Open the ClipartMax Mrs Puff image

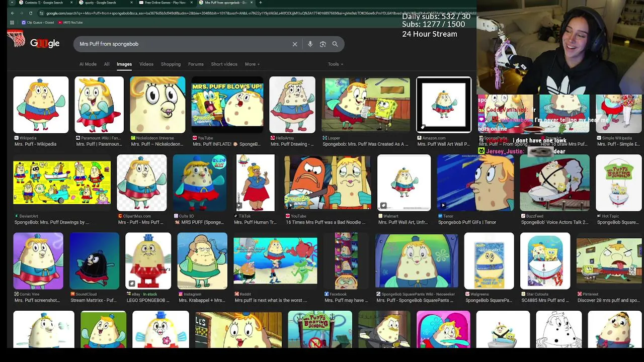point(142,183)
